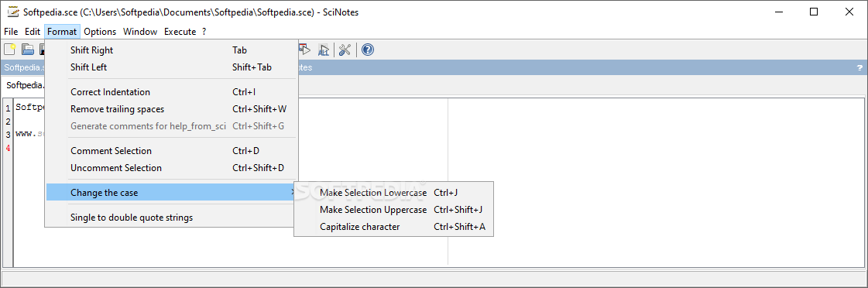Click the help mark on the dock bar
The image size is (868, 288).
coord(859,68)
